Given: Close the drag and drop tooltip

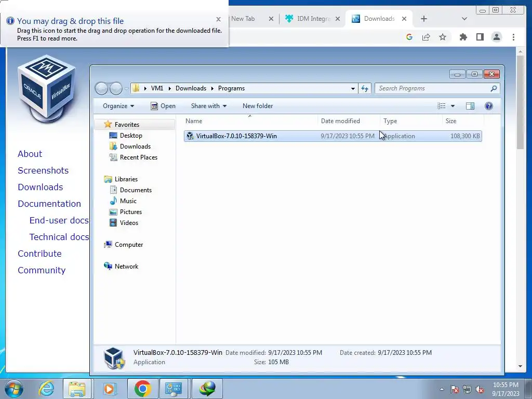Looking at the screenshot, I should tap(219, 19).
